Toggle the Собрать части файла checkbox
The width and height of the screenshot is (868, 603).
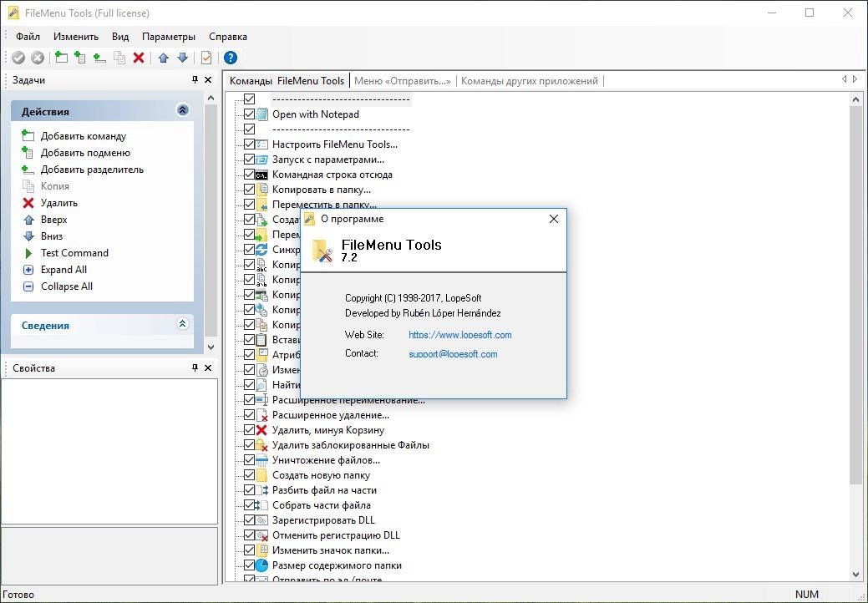pyautogui.click(x=249, y=505)
